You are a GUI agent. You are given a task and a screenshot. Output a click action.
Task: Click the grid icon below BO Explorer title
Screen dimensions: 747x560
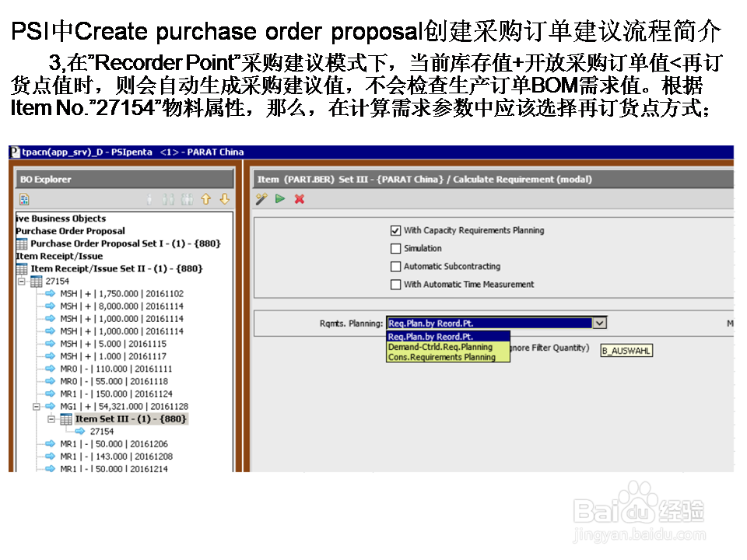pos(24,199)
